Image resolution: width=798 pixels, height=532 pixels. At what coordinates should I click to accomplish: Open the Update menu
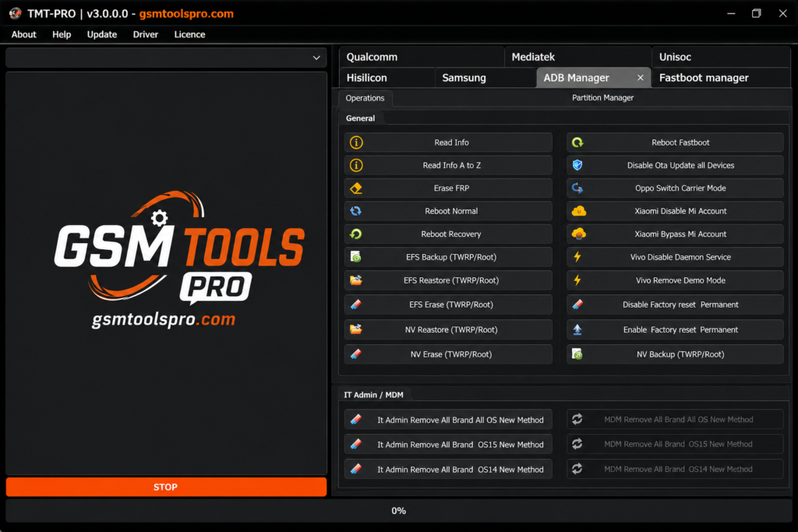[x=102, y=34]
